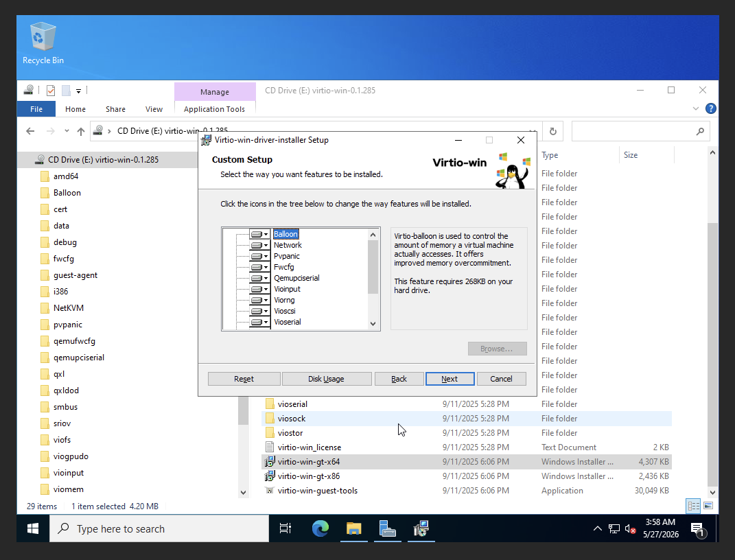Open Task View from the taskbar
This screenshot has height=560, width=735.
[x=285, y=528]
